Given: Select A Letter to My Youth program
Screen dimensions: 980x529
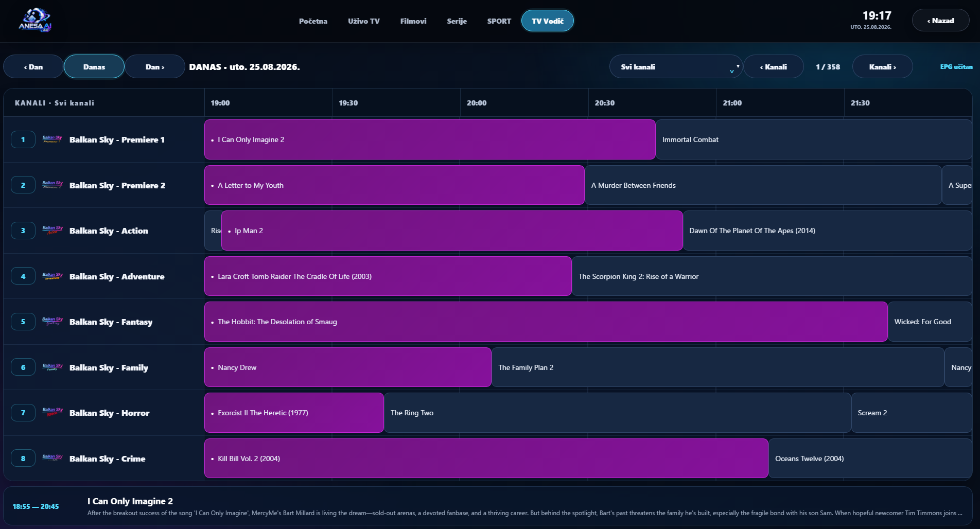Looking at the screenshot, I should (394, 185).
